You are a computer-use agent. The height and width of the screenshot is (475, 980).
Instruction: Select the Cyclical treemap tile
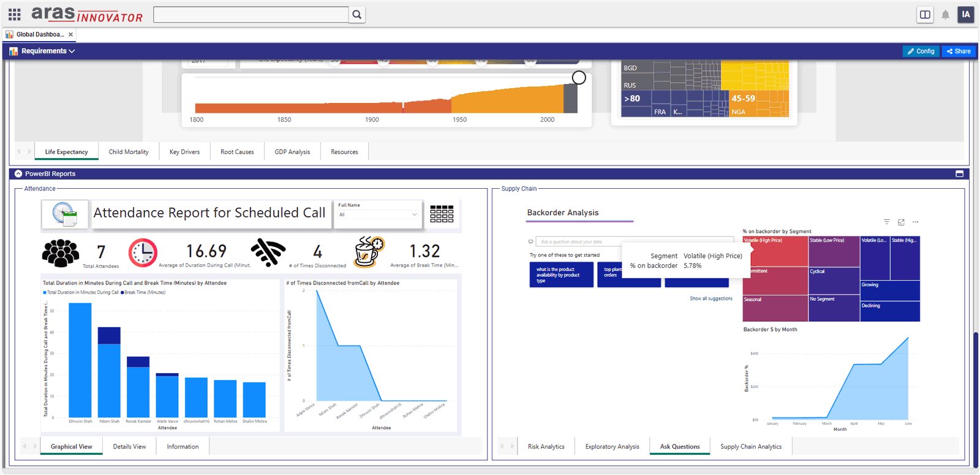pyautogui.click(x=834, y=281)
